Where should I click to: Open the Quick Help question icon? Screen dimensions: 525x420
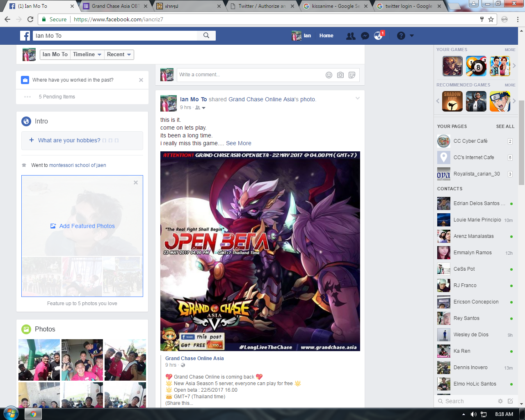401,36
